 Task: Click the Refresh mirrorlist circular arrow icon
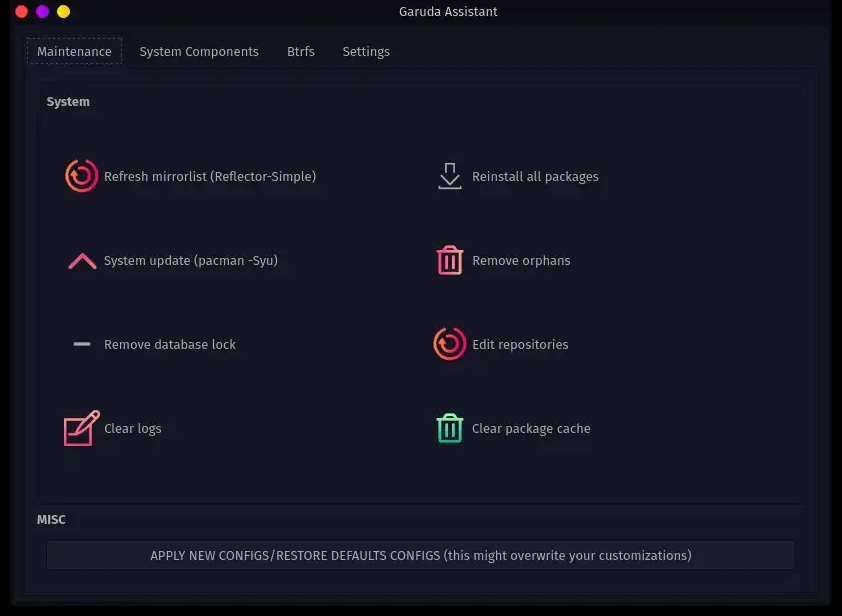point(82,176)
